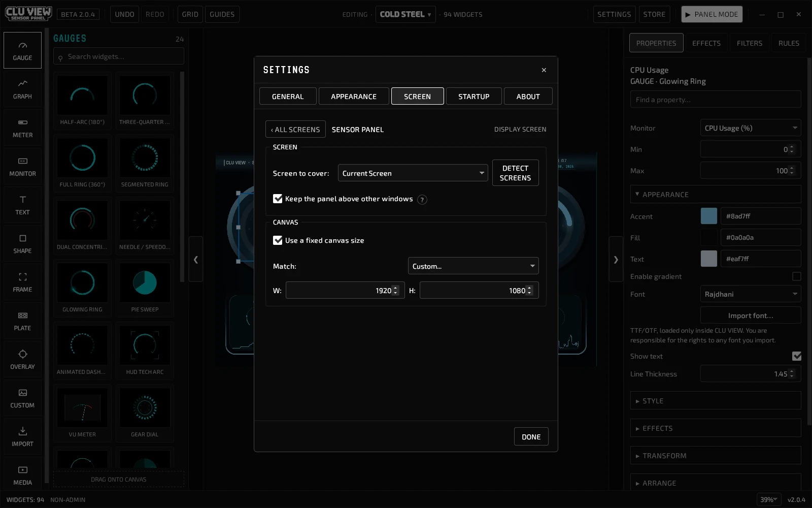Open the Graph widget category

point(22,89)
